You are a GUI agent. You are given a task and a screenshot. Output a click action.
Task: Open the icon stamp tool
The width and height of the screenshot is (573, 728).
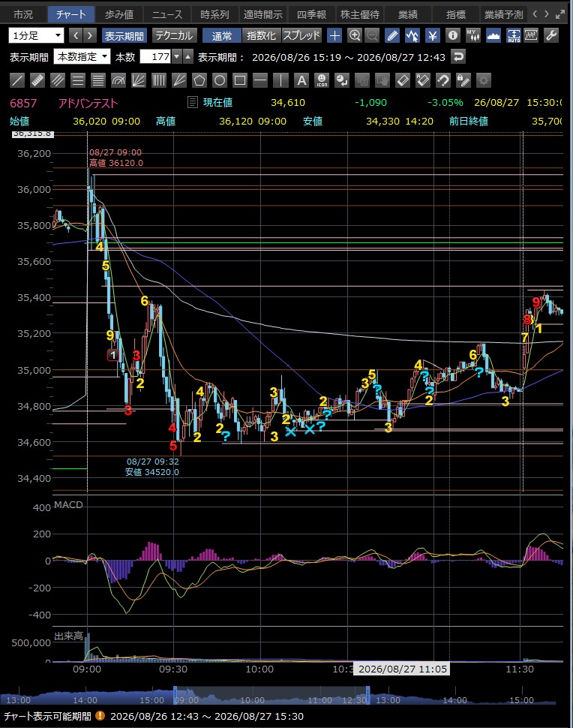(x=322, y=80)
